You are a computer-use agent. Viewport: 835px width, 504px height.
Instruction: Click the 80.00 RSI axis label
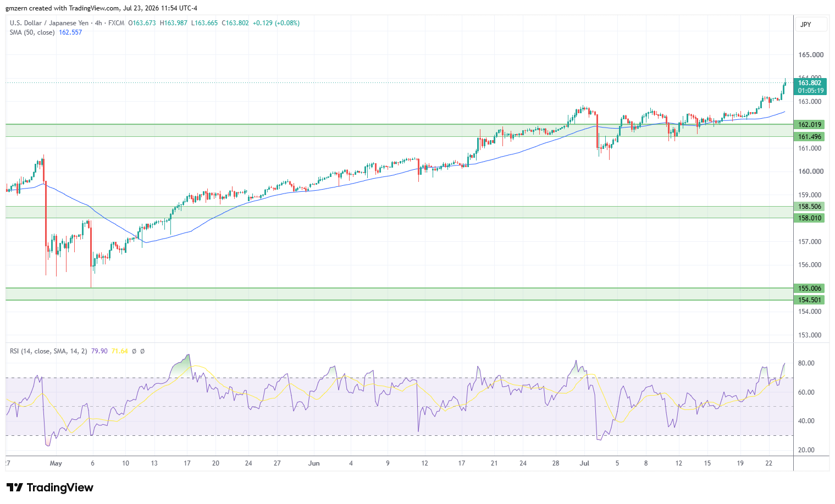pos(806,363)
